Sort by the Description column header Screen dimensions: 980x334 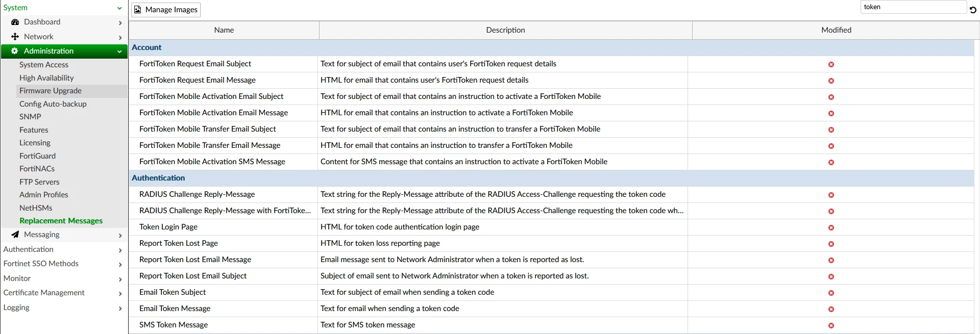[505, 30]
